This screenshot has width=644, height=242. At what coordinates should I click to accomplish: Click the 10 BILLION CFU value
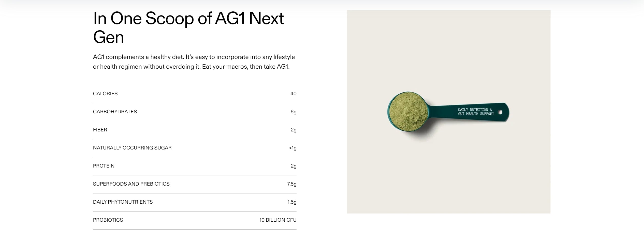click(x=278, y=220)
